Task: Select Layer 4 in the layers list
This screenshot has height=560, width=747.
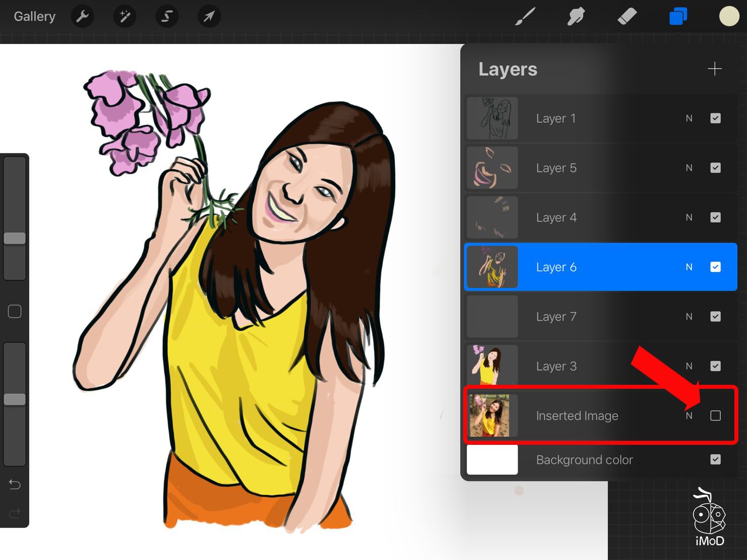Action: [x=556, y=218]
